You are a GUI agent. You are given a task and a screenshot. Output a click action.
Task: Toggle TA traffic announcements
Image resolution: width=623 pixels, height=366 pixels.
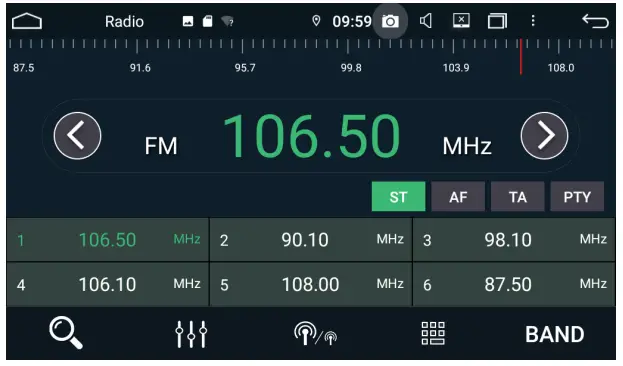click(518, 196)
